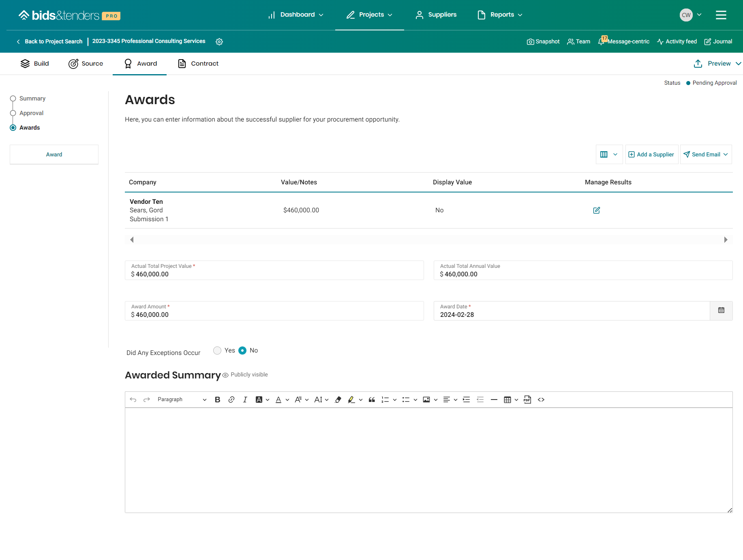
Task: Click the Add a Supplier button
Action: pos(651,154)
